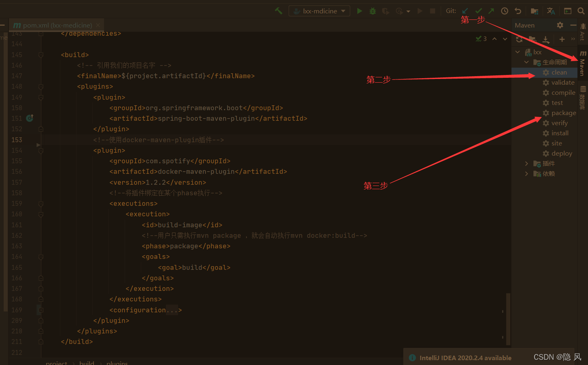Open the Maven panel settings gear
Image resolution: width=588 pixels, height=365 pixels.
[560, 25]
